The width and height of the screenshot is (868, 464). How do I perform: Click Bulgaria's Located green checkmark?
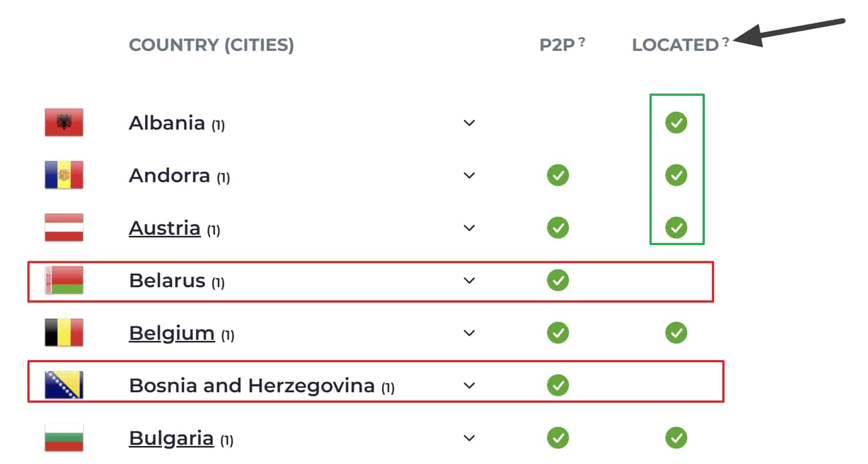click(x=676, y=438)
